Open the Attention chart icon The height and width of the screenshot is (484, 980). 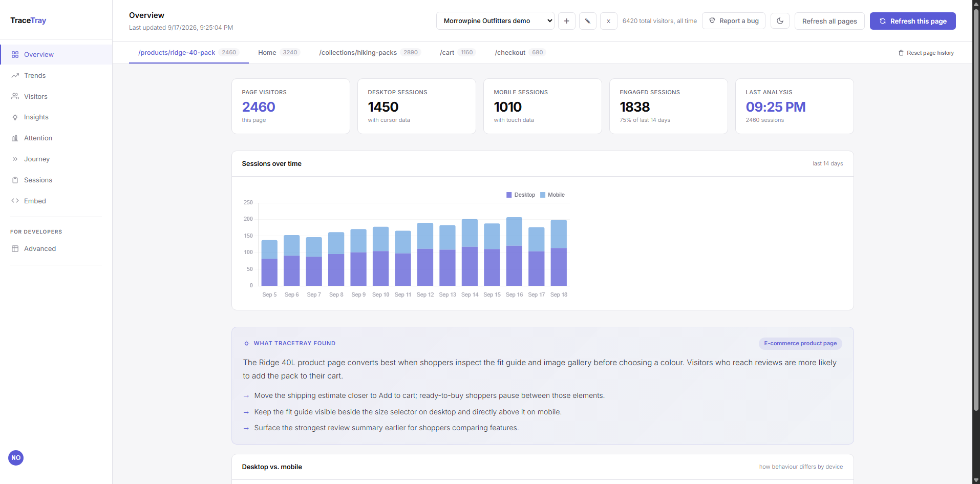[15, 138]
